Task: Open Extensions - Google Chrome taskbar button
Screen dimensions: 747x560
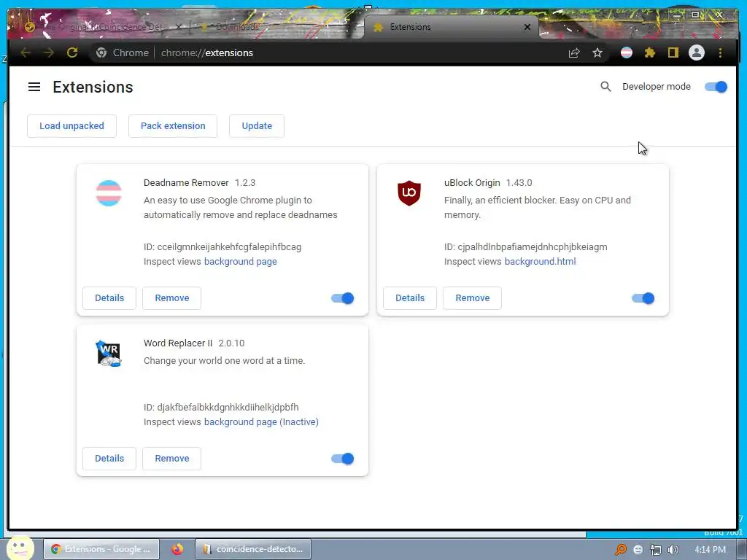Action: [x=101, y=549]
